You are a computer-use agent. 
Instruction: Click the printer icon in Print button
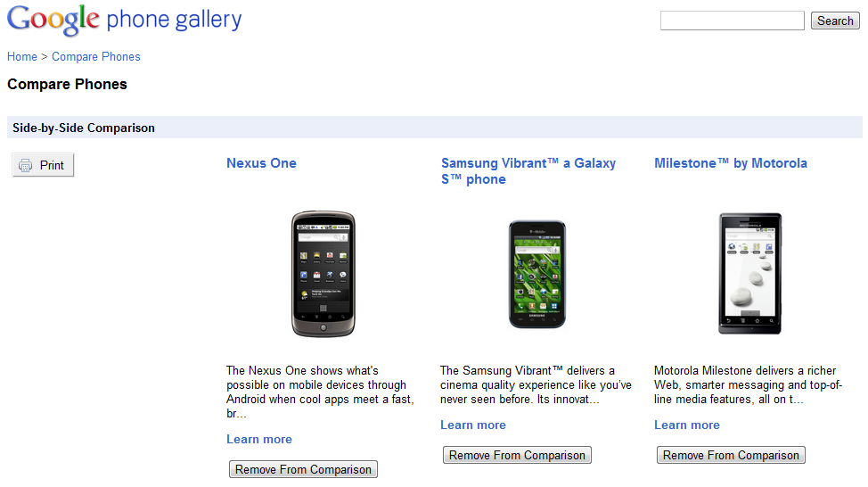pyautogui.click(x=26, y=165)
